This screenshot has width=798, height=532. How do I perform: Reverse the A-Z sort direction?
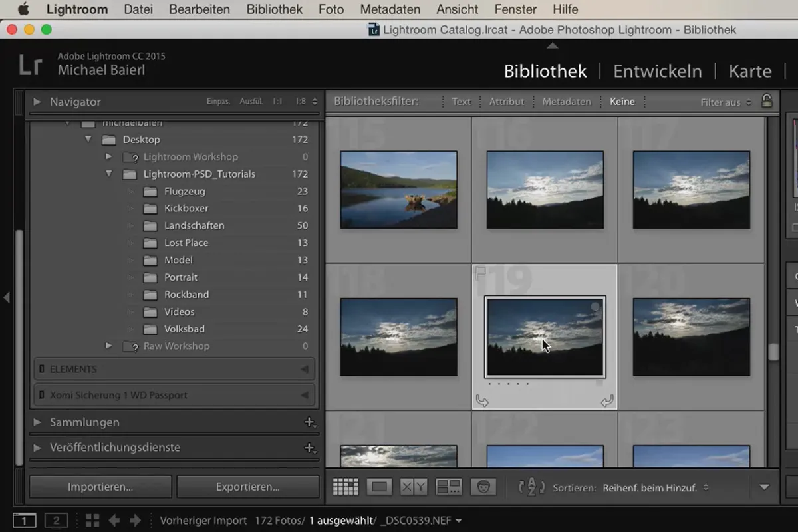(531, 487)
